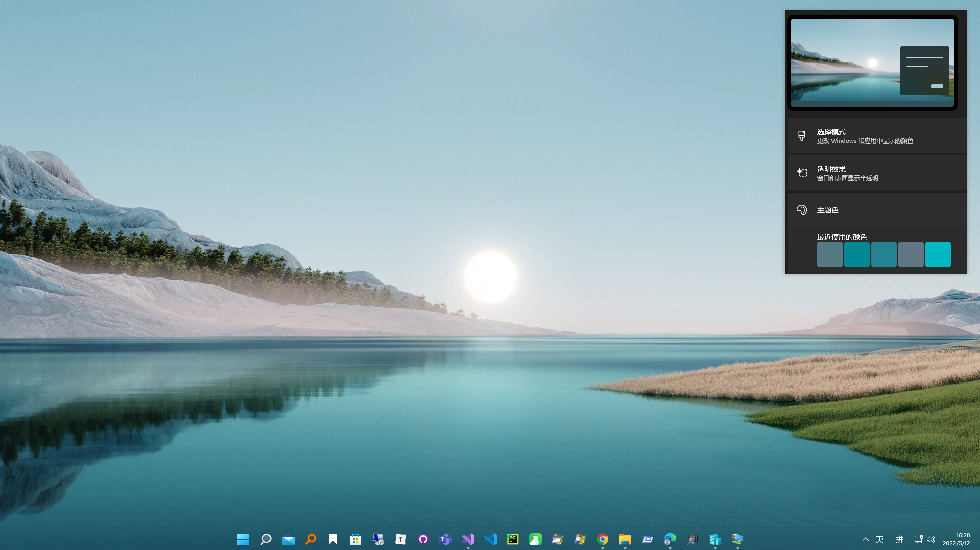Click the sparkle icon beside 透明效果
980x550 pixels.
[x=802, y=173]
